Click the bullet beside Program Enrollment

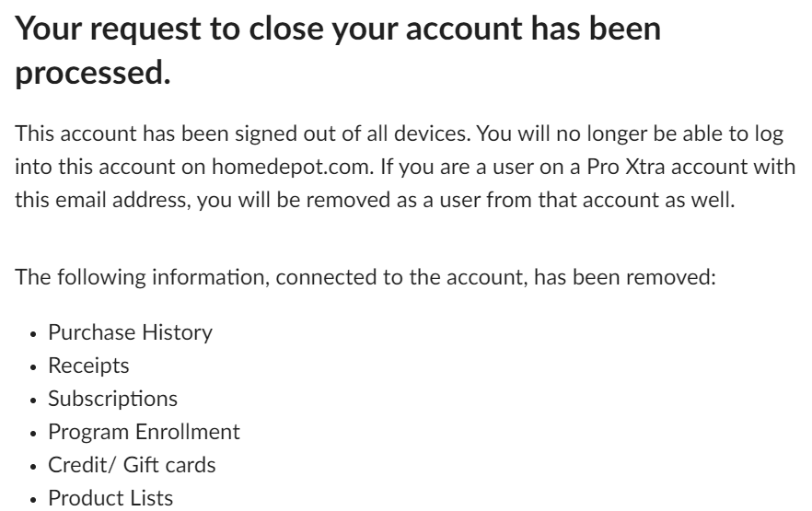click(33, 433)
